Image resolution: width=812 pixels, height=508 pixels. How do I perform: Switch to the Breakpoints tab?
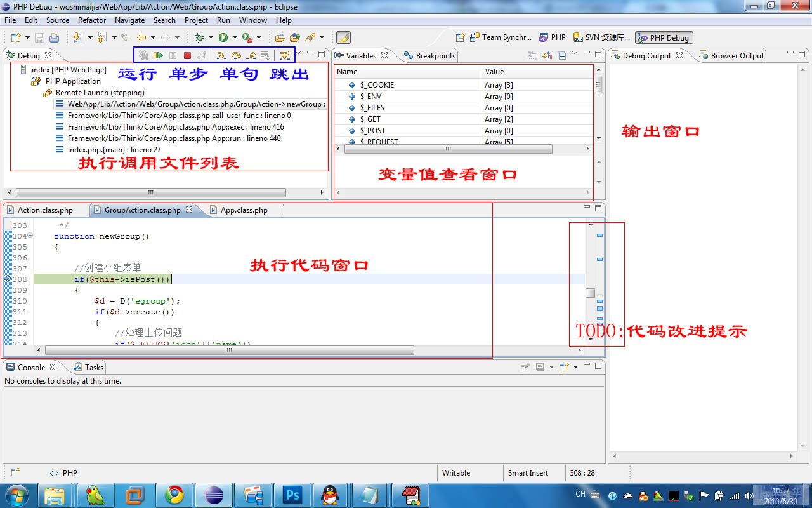[429, 56]
